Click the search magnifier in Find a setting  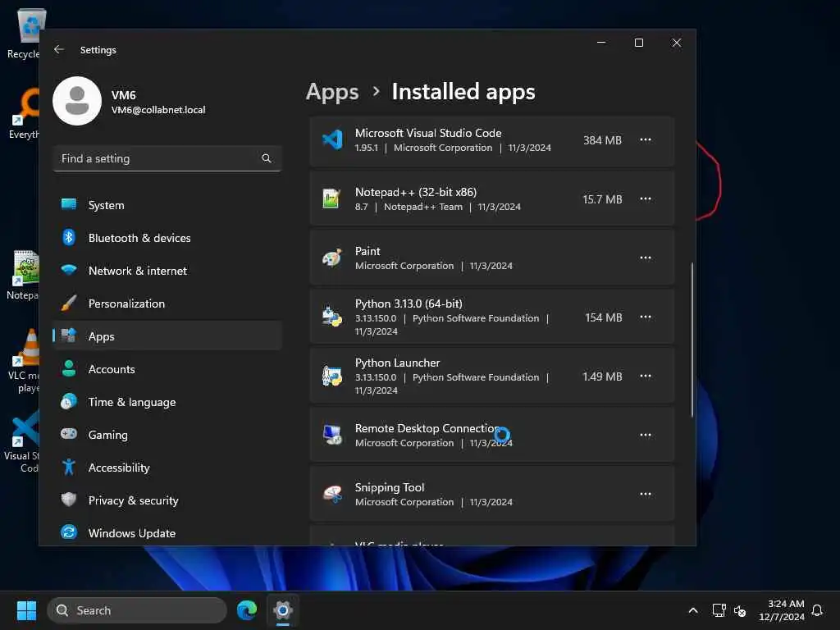pyautogui.click(x=267, y=158)
